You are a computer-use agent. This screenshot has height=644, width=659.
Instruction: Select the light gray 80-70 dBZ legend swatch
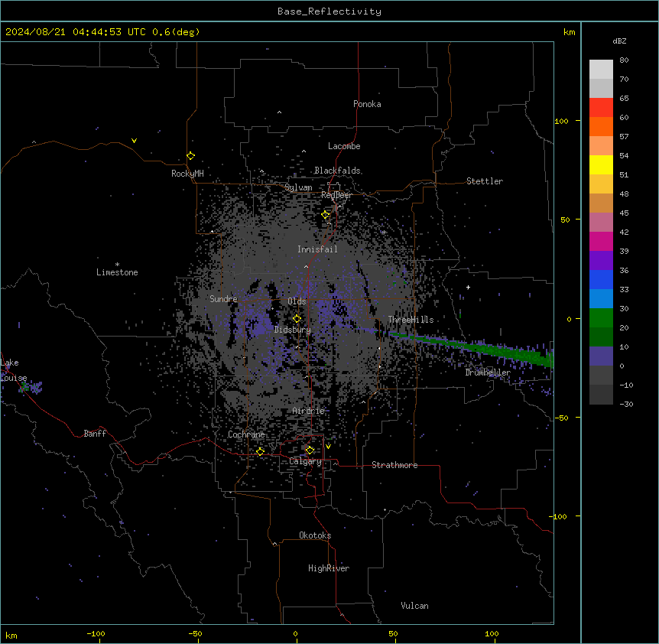tap(601, 70)
